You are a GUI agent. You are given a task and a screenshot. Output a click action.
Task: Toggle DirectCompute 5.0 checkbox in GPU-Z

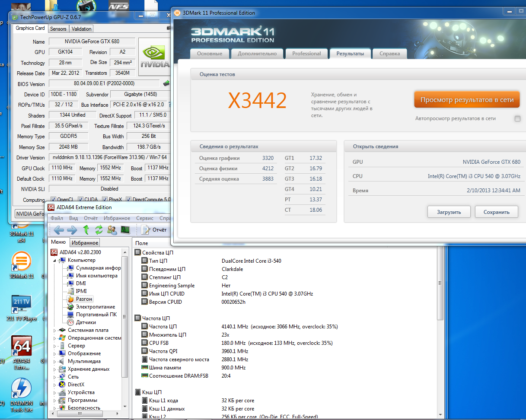pyautogui.click(x=128, y=200)
